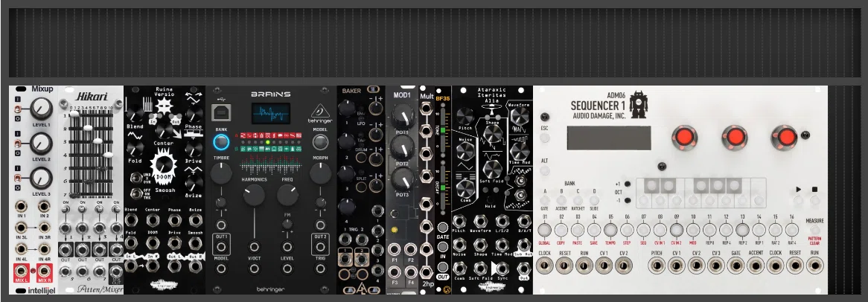
Task: Click the OCT -1 button on the sequencer
Action: click(x=628, y=200)
